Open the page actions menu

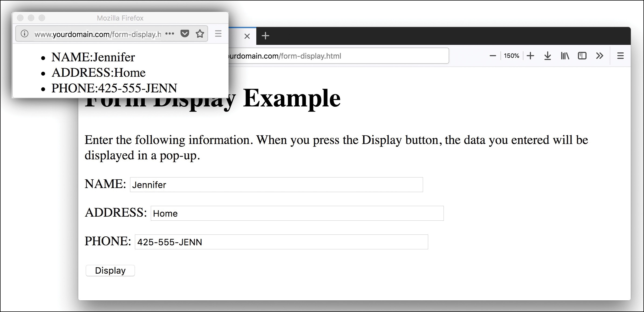[170, 33]
